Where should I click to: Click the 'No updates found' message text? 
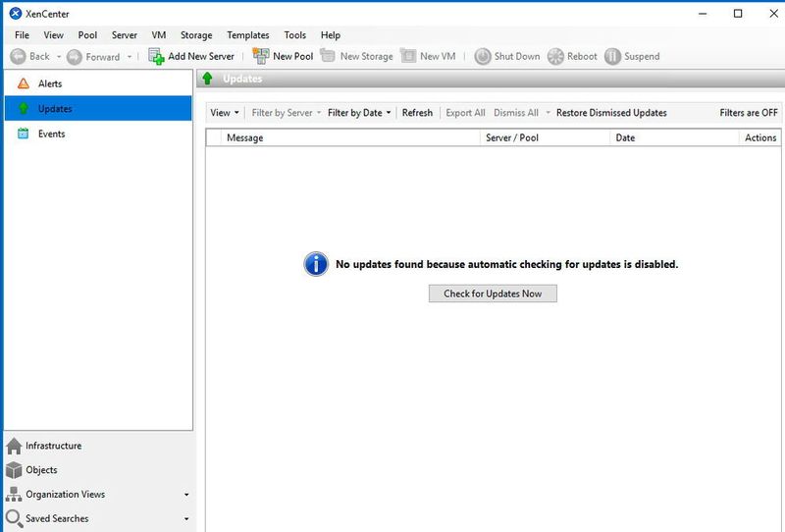506,264
